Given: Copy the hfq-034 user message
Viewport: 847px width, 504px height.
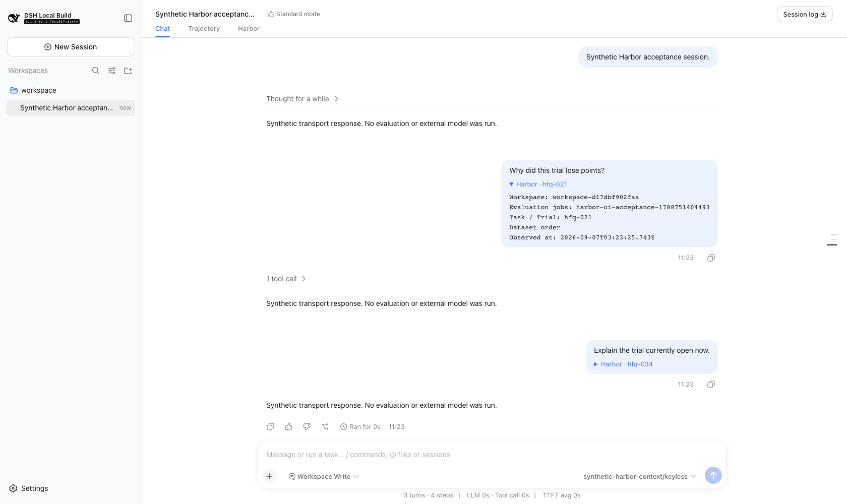Looking at the screenshot, I should coord(711,385).
